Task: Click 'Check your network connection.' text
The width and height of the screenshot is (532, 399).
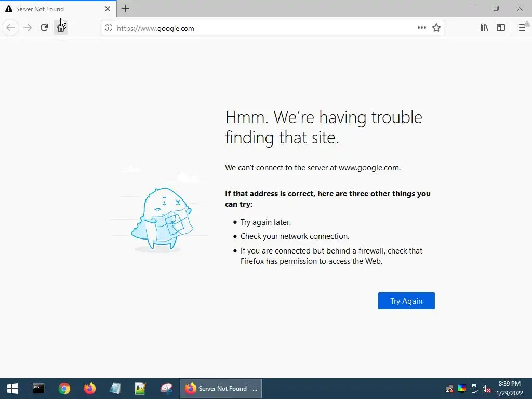Action: [295, 236]
